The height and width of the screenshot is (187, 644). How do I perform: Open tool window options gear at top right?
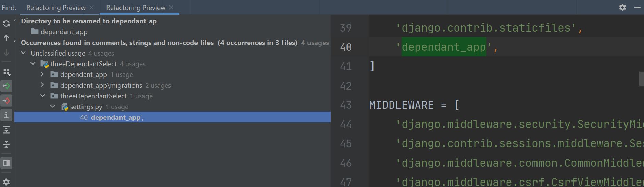[x=622, y=7]
